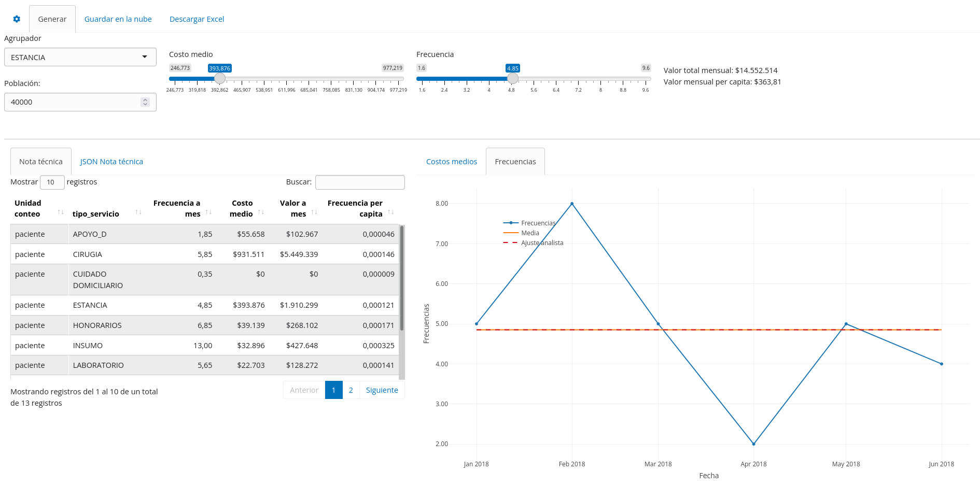Click the $931.511 costo medio cell
Viewport: 980px width, 500px height.
[249, 254]
